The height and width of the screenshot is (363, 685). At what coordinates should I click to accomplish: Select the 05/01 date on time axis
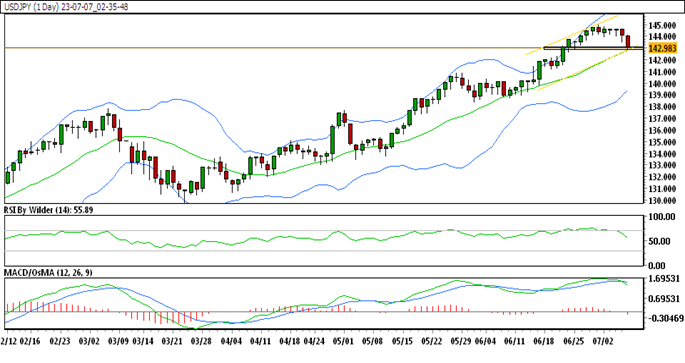coord(343,341)
